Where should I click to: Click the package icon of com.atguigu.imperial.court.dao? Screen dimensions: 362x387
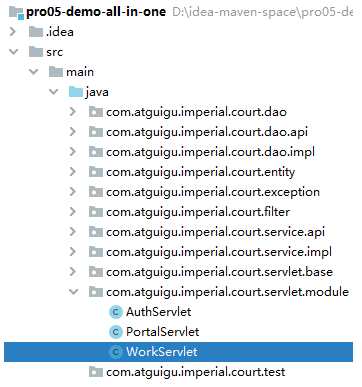coord(96,112)
